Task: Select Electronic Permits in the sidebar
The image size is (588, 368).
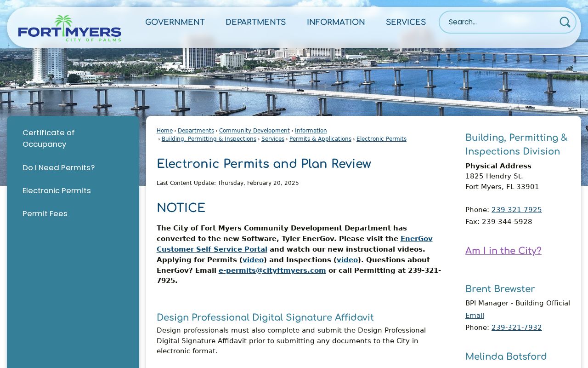Action: (x=57, y=190)
